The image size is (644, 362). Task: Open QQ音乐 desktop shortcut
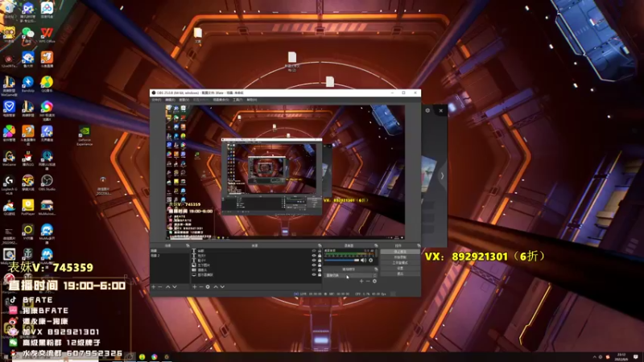[47, 84]
